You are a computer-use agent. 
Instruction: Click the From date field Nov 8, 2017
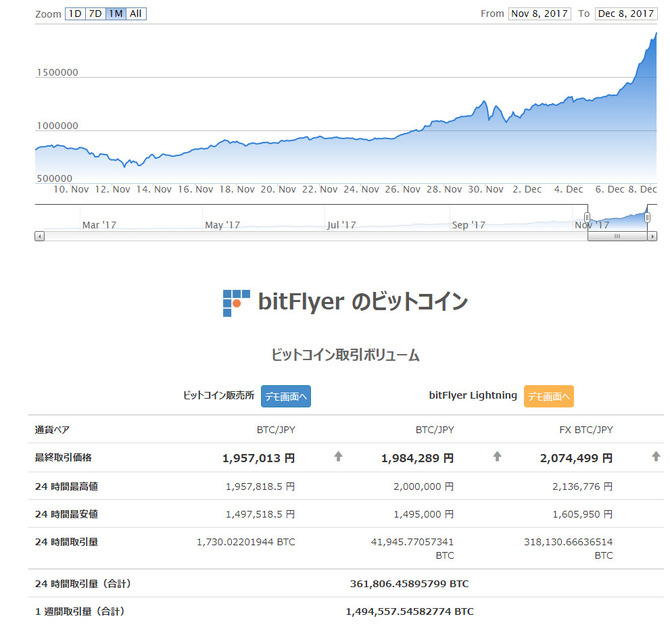tap(539, 14)
